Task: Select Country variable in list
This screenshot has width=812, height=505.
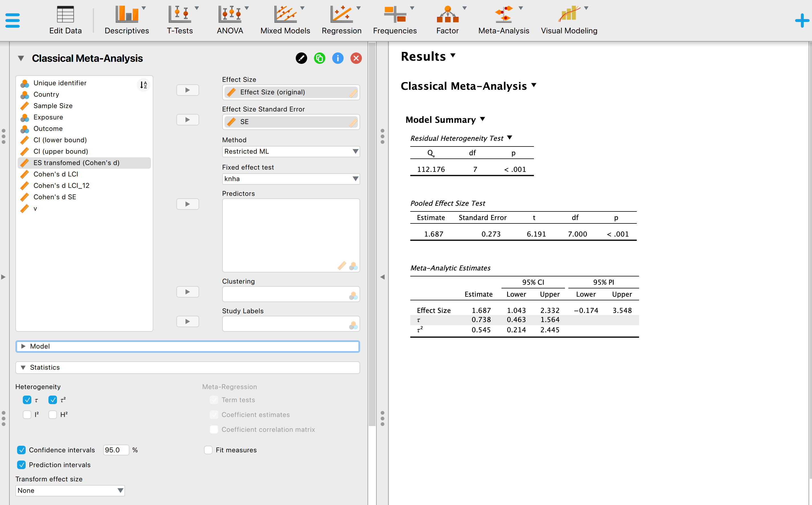Action: pyautogui.click(x=84, y=95)
